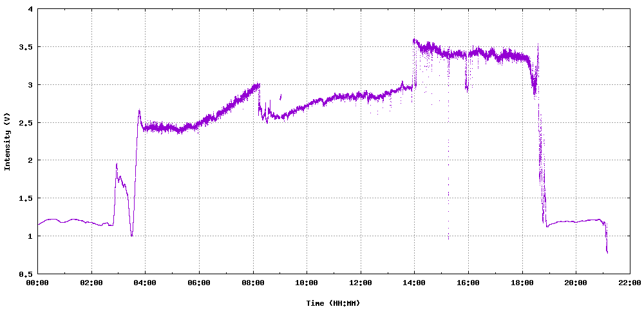Image resolution: width=644 pixels, height=309 pixels.
Task: Click the y-axis value 1.5
Action: [x=26, y=198]
